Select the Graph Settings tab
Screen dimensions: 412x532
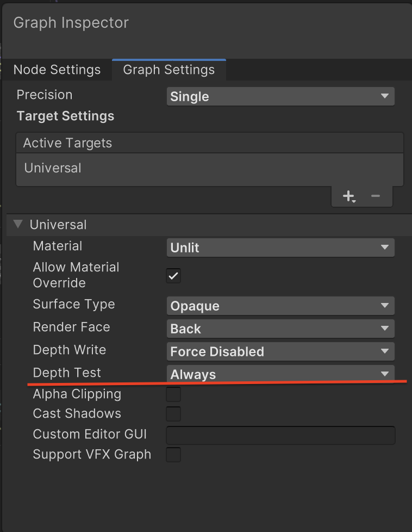click(168, 70)
